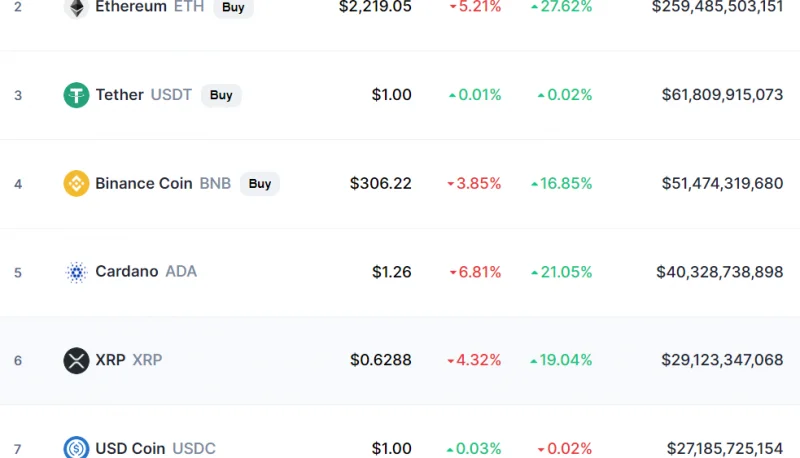Click the Cardano logo icon
The image size is (800, 458).
76,272
